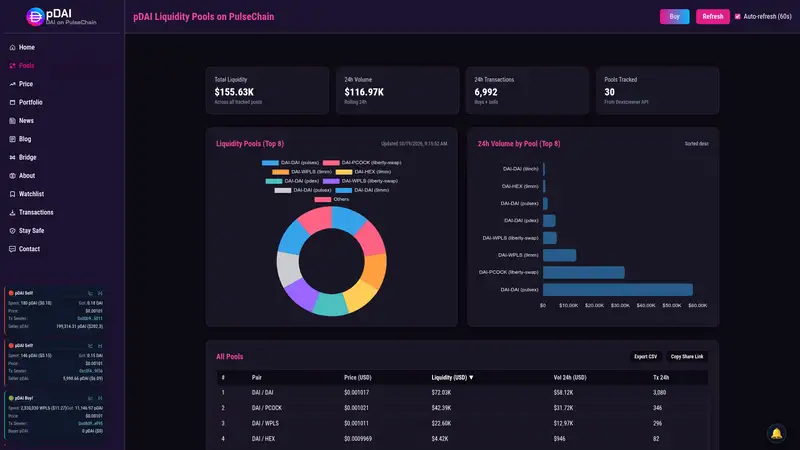The width and height of the screenshot is (800, 450).
Task: Click the Refresh button
Action: click(x=713, y=17)
